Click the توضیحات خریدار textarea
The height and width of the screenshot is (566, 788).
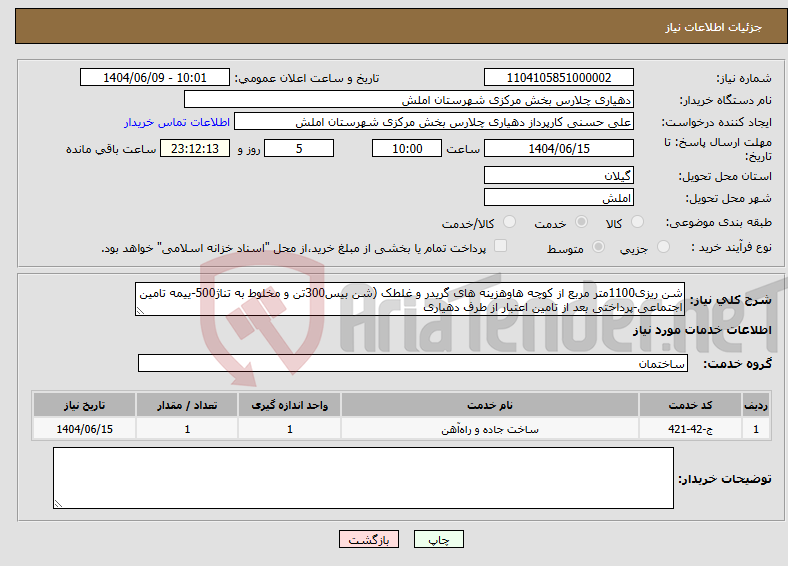363,478
